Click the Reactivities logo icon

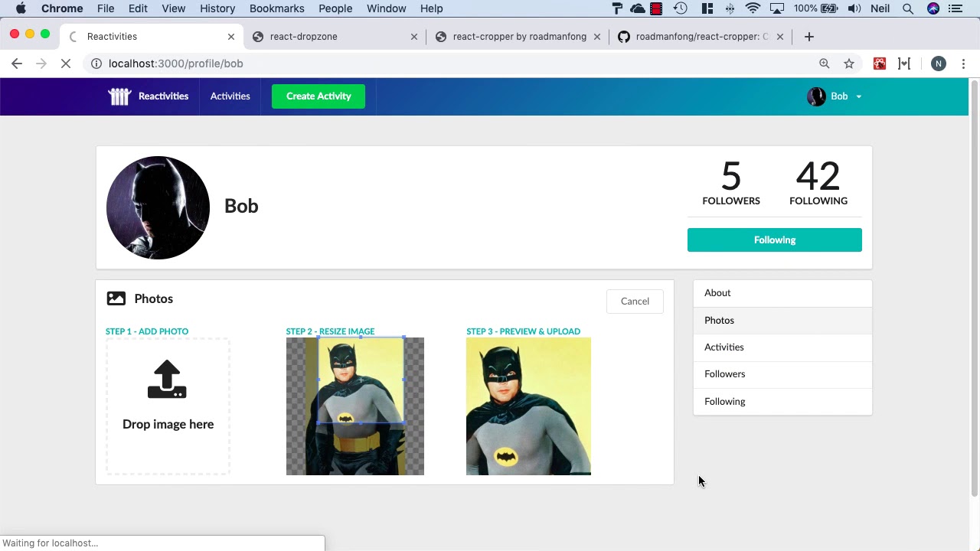click(119, 96)
